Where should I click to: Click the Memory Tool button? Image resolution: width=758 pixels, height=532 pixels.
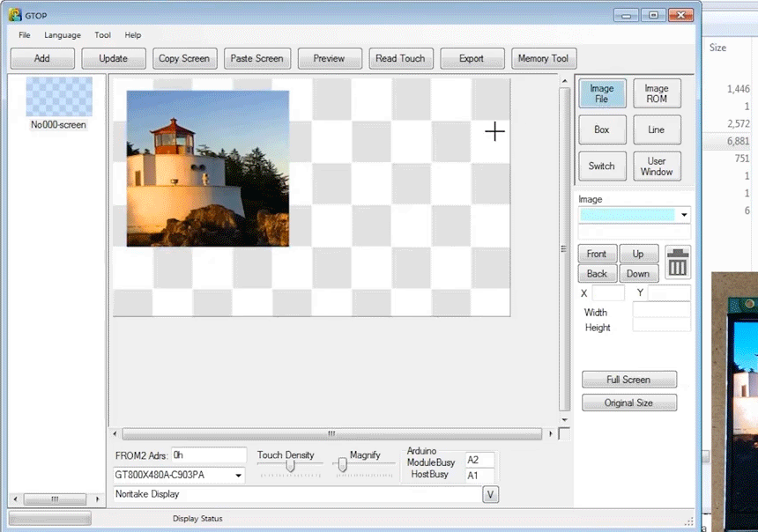tap(544, 59)
